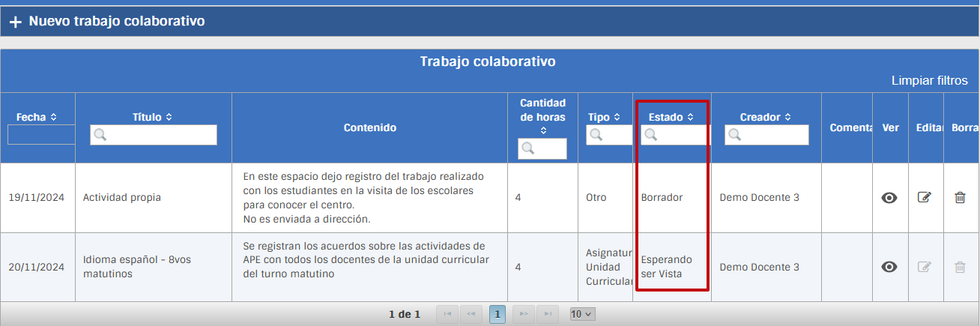Screen dimensions: 980x326
Task: Click the disabled edit icon for Idioma español row
Action: click(x=925, y=267)
